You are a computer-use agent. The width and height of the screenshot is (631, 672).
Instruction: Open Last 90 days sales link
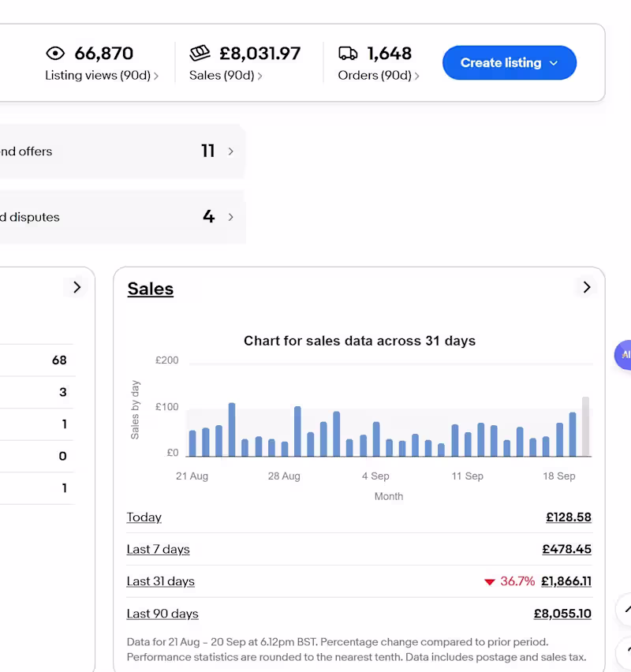(162, 614)
